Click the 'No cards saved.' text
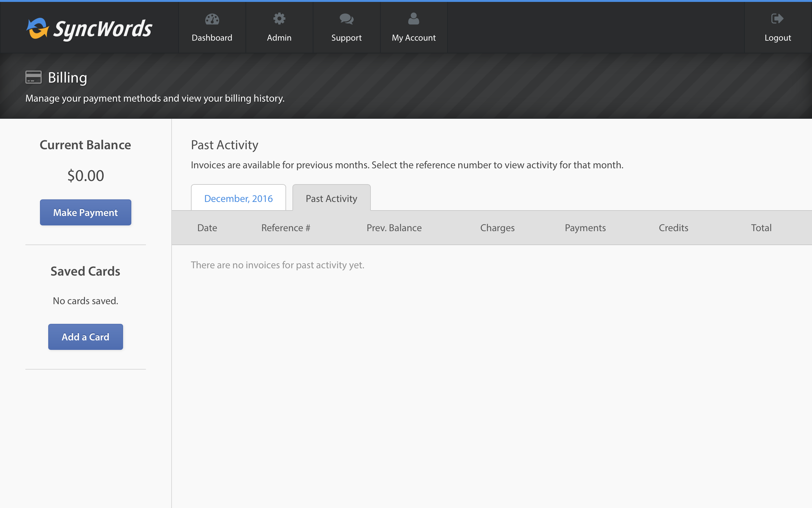Screen dimensions: 812x508 [x=86, y=301]
